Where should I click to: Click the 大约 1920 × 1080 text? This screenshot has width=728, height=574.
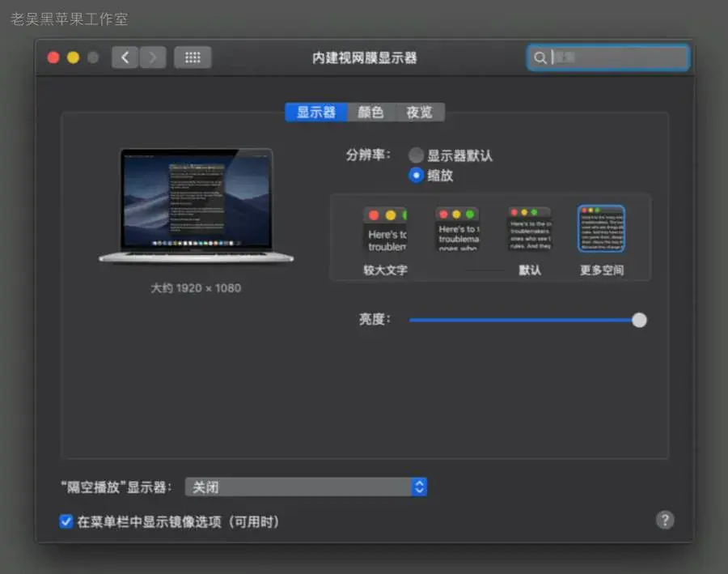(x=196, y=288)
